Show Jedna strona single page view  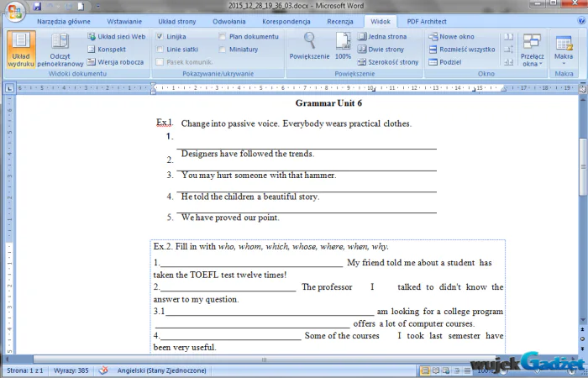(x=382, y=36)
